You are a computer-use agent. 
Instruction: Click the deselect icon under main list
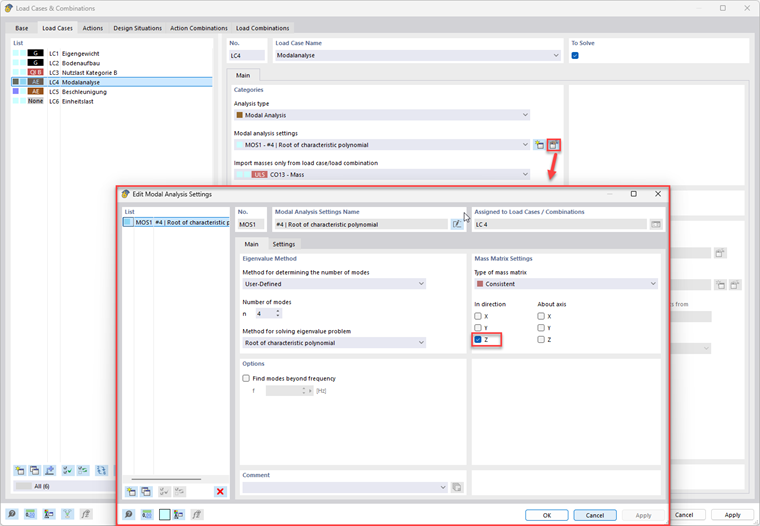83,470
